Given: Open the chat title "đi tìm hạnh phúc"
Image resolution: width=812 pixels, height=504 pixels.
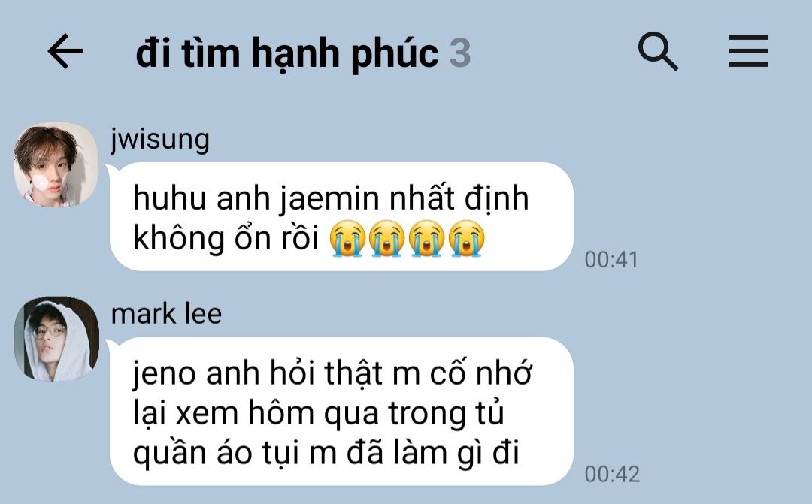Looking at the screenshot, I should tap(287, 54).
